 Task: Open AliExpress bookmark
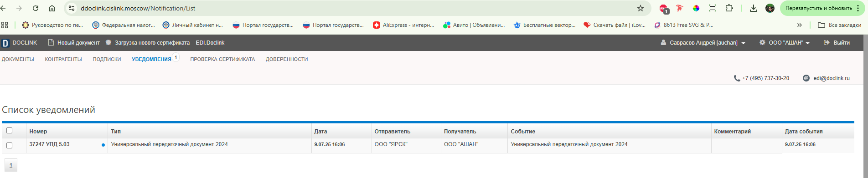[403, 25]
